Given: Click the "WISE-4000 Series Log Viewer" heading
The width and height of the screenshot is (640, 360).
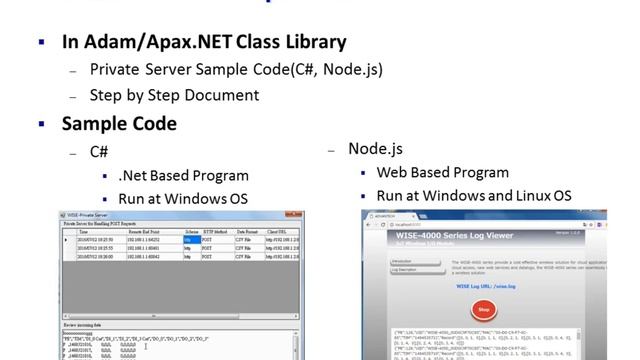Looking at the screenshot, I should click(454, 236).
